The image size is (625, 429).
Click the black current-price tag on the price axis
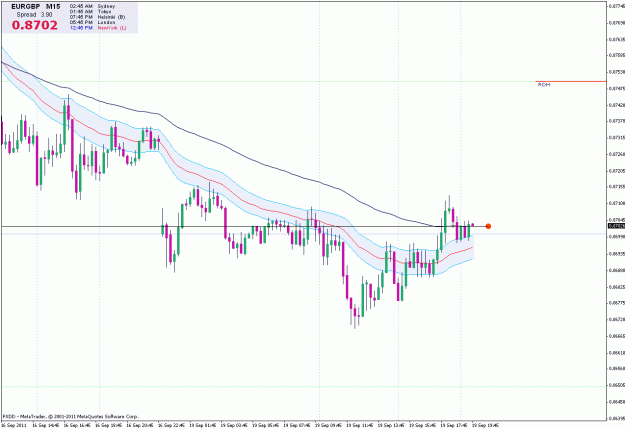pos(616,226)
